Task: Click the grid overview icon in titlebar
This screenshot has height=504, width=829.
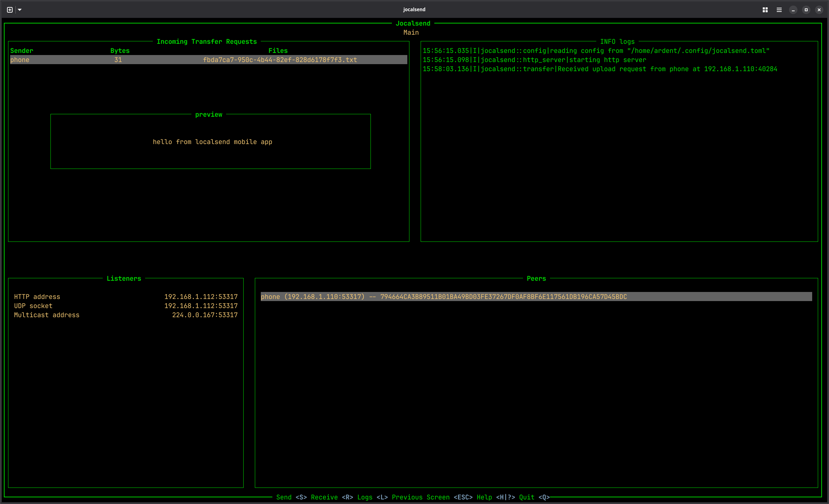Action: (765, 10)
